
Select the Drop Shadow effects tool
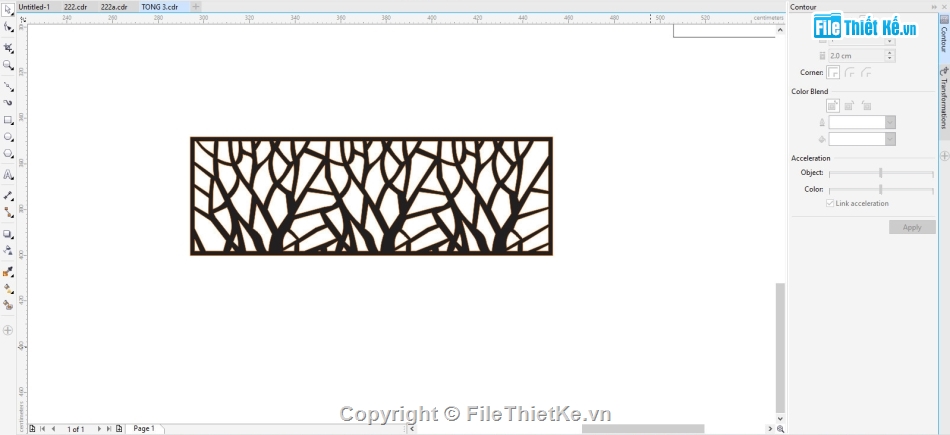[x=8, y=233]
